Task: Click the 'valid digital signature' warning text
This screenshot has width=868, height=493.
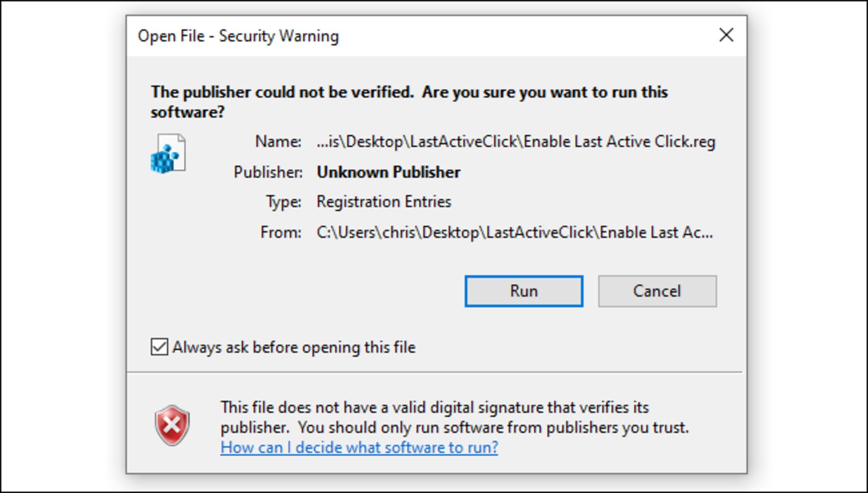Action: coord(434,408)
